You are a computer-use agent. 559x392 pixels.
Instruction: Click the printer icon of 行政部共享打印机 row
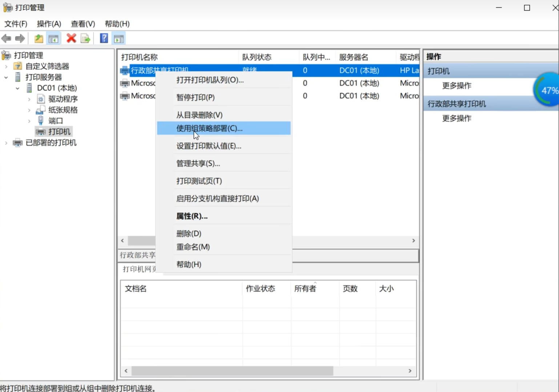[125, 70]
